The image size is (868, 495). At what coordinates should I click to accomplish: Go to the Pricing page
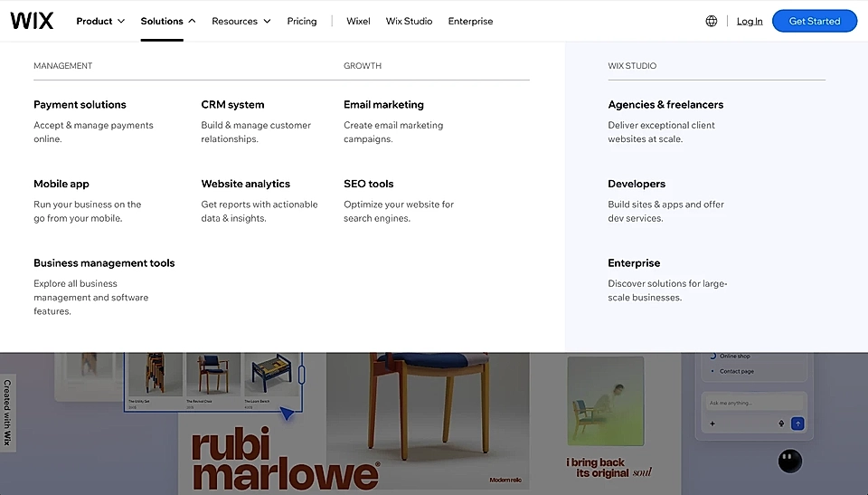click(302, 21)
